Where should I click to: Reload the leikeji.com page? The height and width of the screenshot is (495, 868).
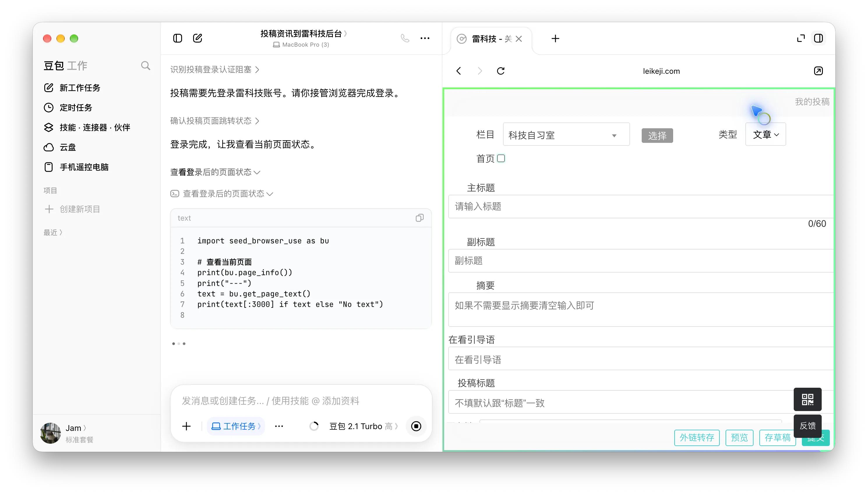pyautogui.click(x=501, y=71)
